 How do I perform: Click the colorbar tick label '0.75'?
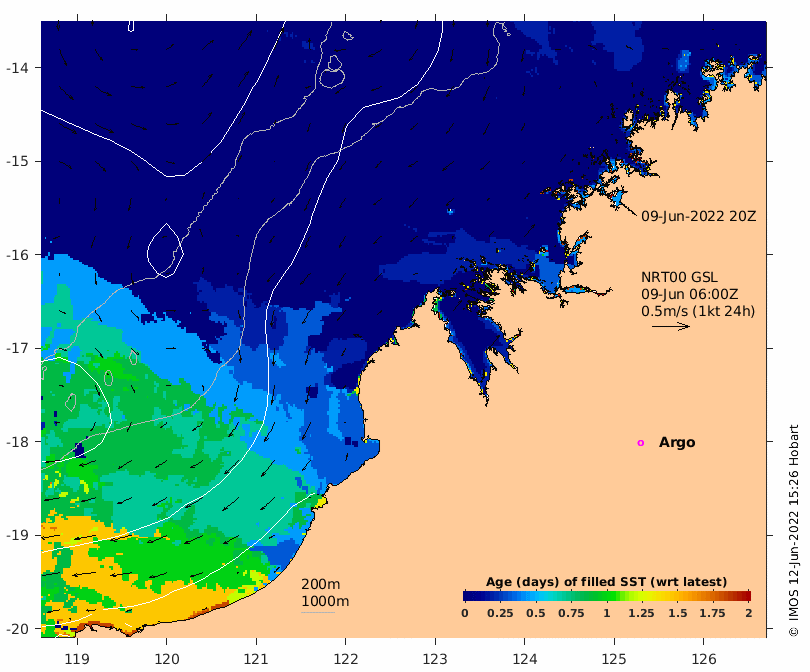pyautogui.click(x=571, y=613)
